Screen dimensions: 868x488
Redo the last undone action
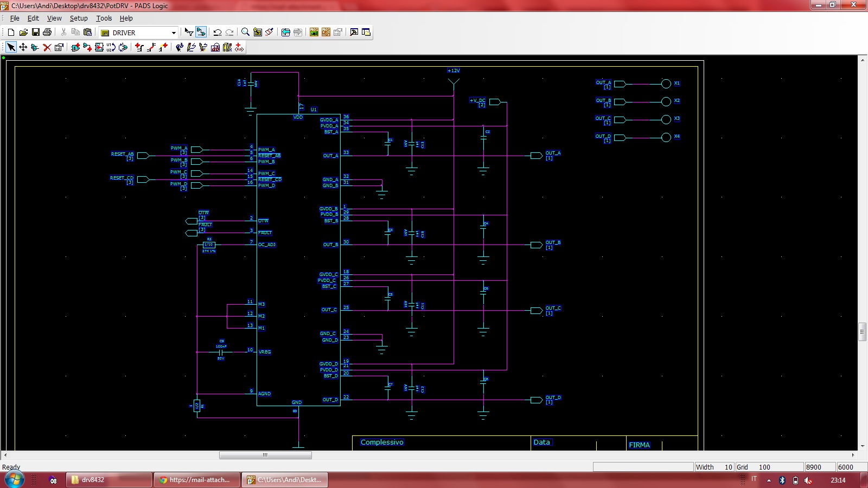pyautogui.click(x=229, y=33)
